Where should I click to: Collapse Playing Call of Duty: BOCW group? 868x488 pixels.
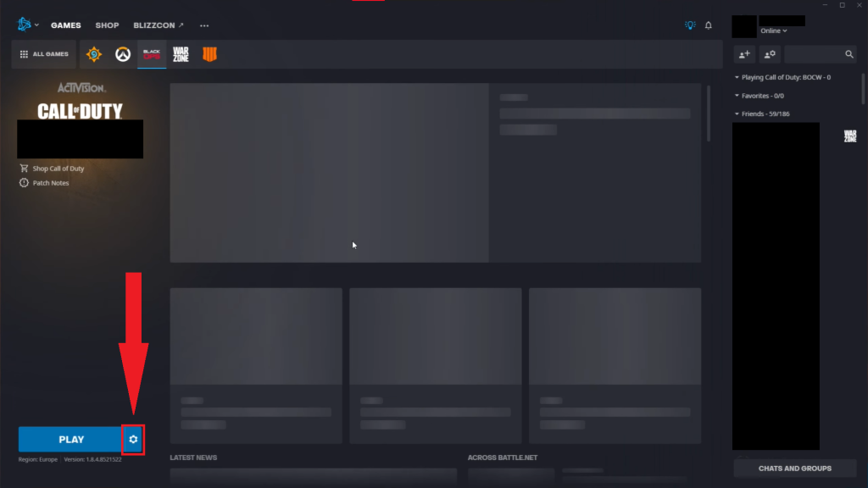click(782, 77)
